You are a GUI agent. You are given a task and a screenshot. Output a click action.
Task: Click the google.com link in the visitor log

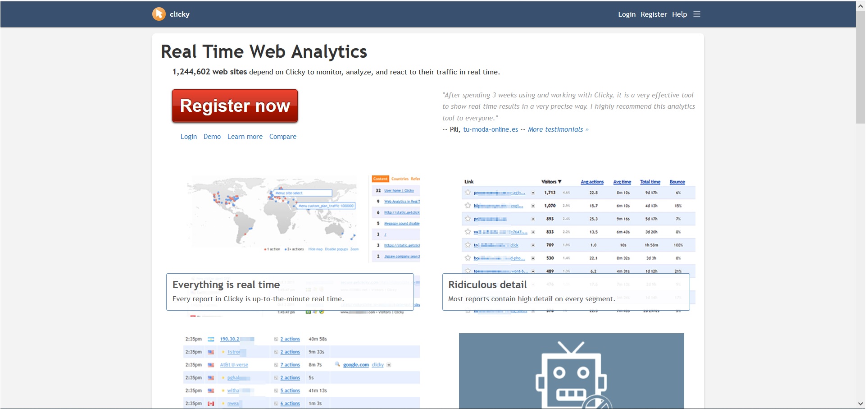pyautogui.click(x=356, y=365)
